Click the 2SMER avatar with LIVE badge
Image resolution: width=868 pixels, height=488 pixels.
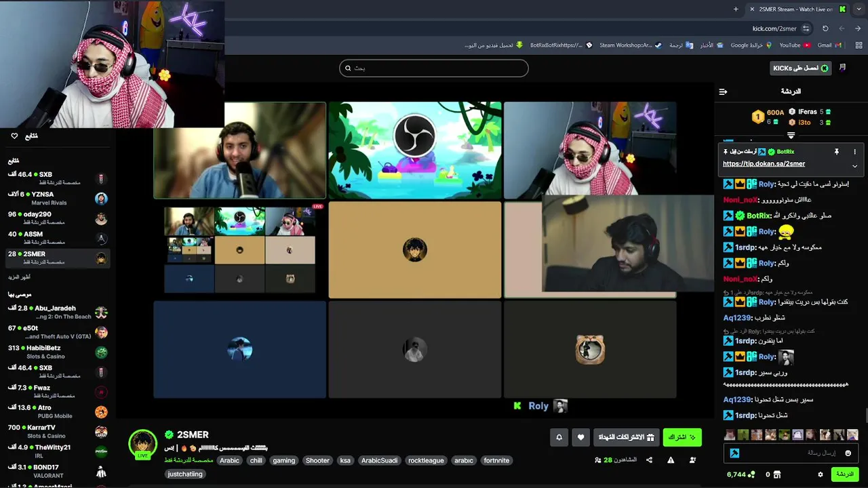[142, 444]
